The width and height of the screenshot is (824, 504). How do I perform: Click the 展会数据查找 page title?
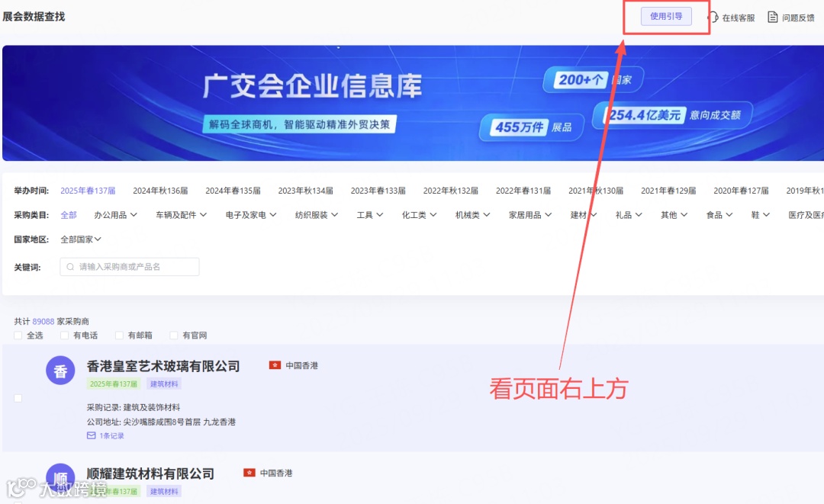tap(34, 16)
